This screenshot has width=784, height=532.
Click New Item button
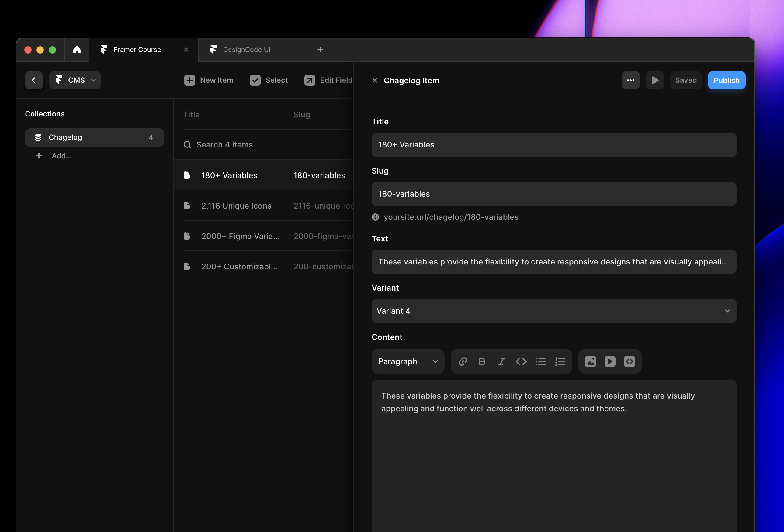point(209,80)
